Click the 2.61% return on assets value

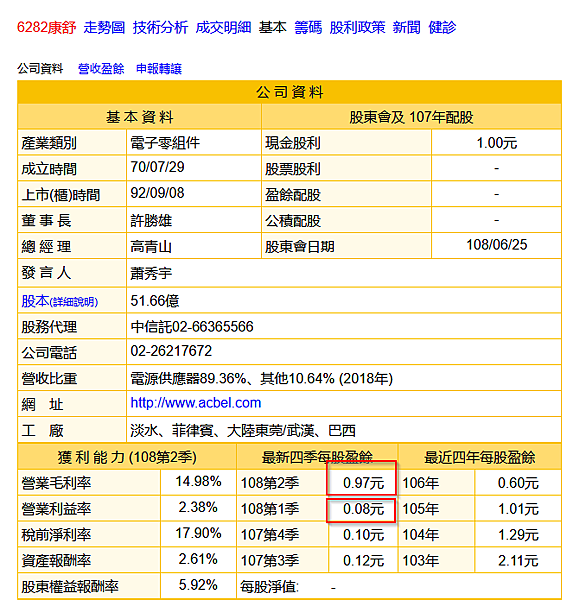(198, 559)
